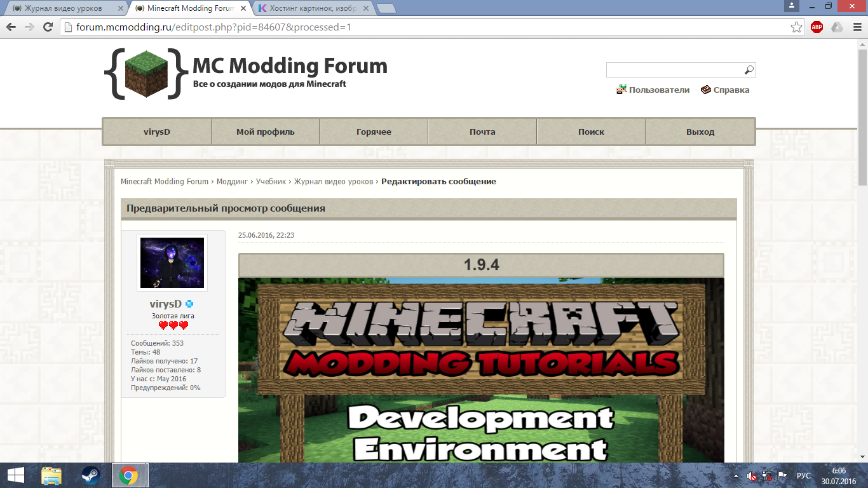
Task: Open the taskbar clock and date
Action: [x=838, y=475]
